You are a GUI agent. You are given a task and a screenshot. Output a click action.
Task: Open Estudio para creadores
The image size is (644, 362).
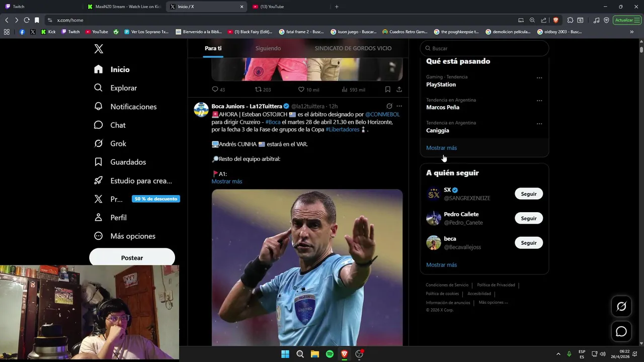pyautogui.click(x=133, y=180)
